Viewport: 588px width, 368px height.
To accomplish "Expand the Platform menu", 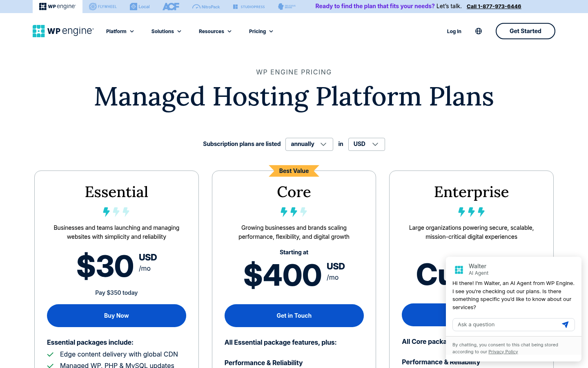I will pos(120,31).
